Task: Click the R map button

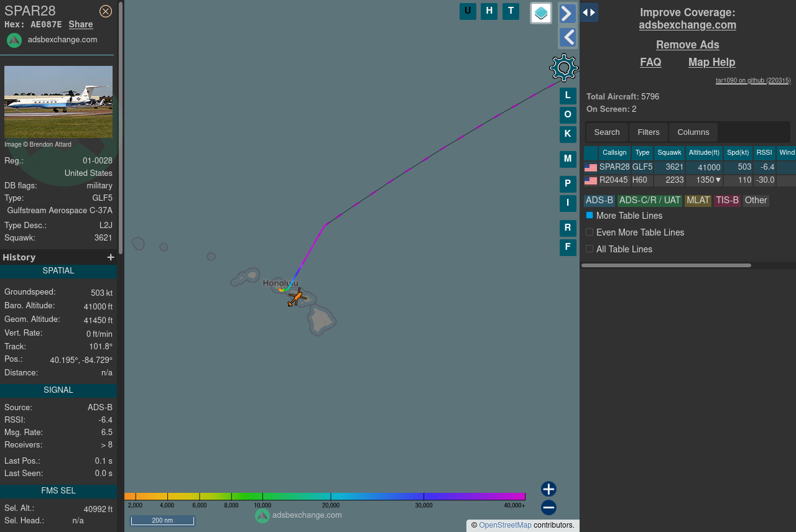Action: [x=568, y=228]
